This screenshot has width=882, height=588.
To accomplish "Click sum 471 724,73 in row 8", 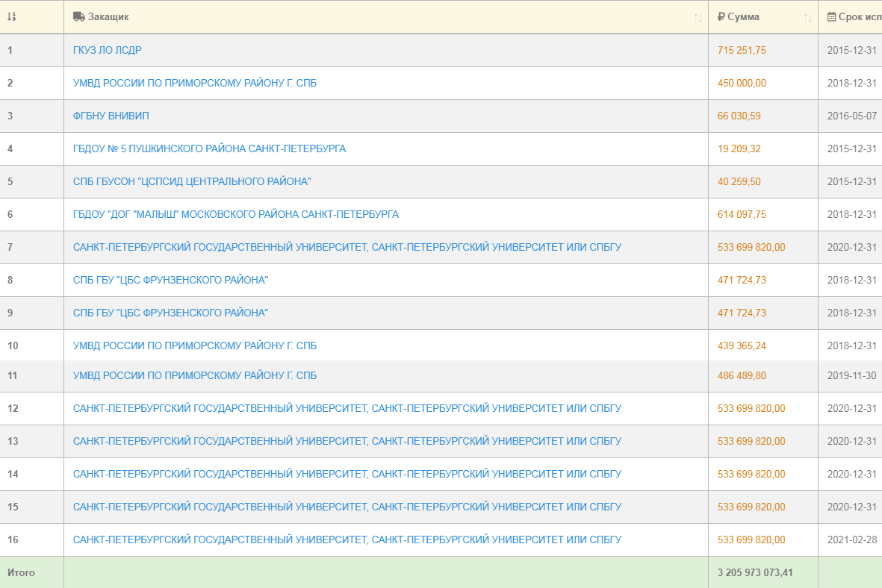I will (x=742, y=280).
